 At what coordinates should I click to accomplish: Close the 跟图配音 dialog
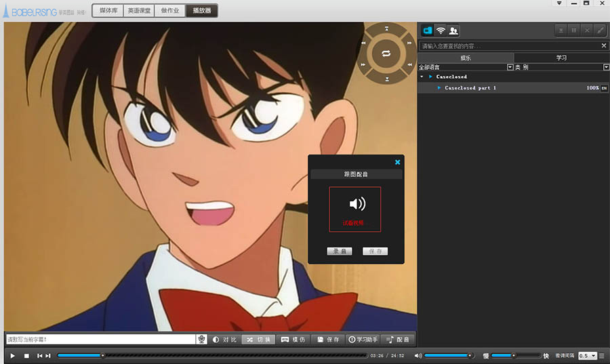click(398, 162)
